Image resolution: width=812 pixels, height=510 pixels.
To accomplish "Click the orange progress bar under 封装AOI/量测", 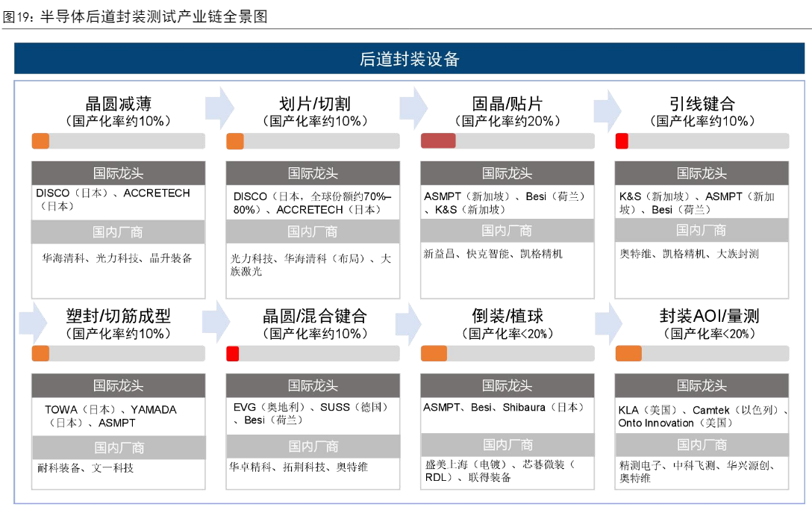I will point(628,353).
